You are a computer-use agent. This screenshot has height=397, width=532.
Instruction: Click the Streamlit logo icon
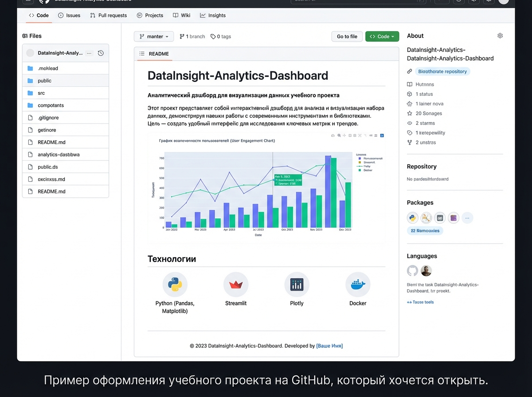(235, 284)
